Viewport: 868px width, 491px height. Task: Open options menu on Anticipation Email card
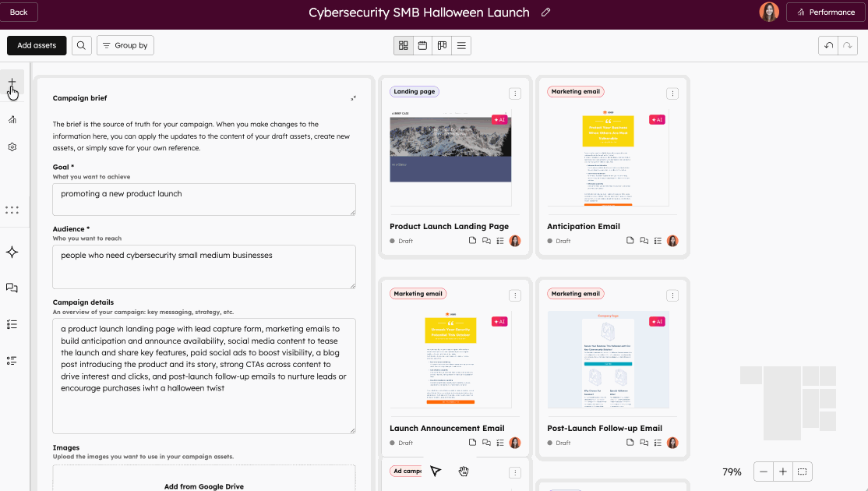click(672, 94)
